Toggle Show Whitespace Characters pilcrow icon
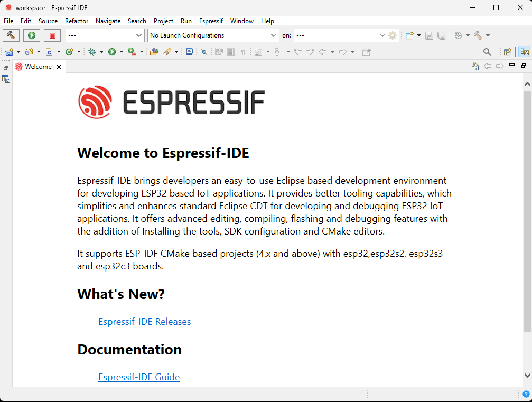532x402 pixels. coord(243,52)
